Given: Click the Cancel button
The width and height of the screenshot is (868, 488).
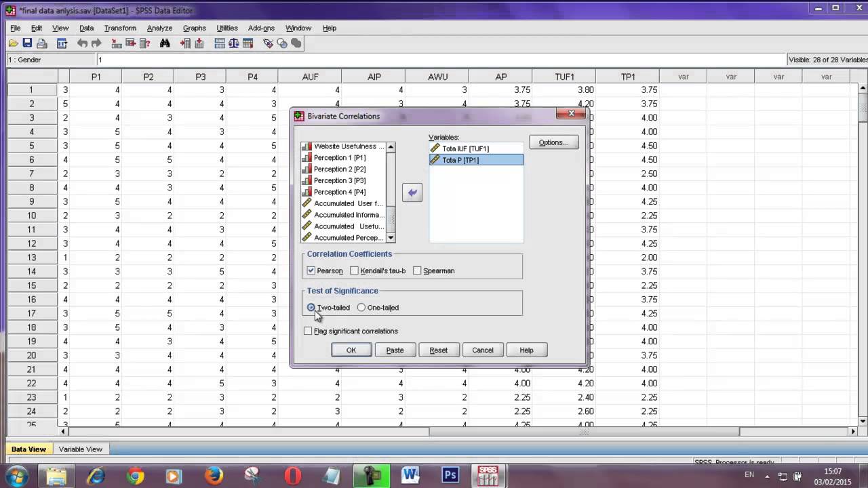Looking at the screenshot, I should point(482,350).
